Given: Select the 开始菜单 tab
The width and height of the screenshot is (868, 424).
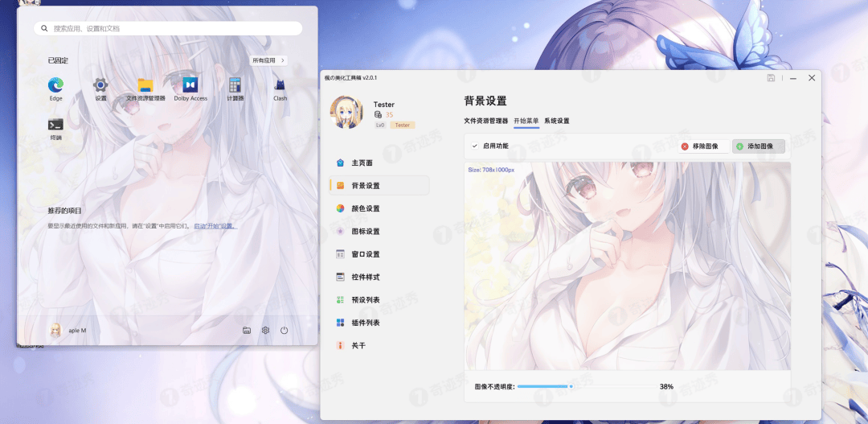Looking at the screenshot, I should click(526, 121).
